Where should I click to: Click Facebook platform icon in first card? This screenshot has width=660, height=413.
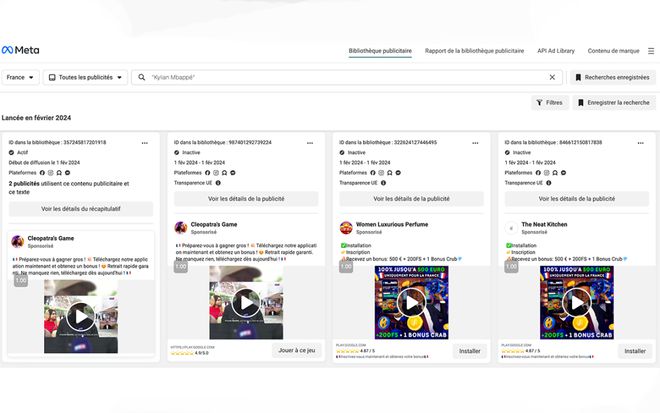click(42, 173)
